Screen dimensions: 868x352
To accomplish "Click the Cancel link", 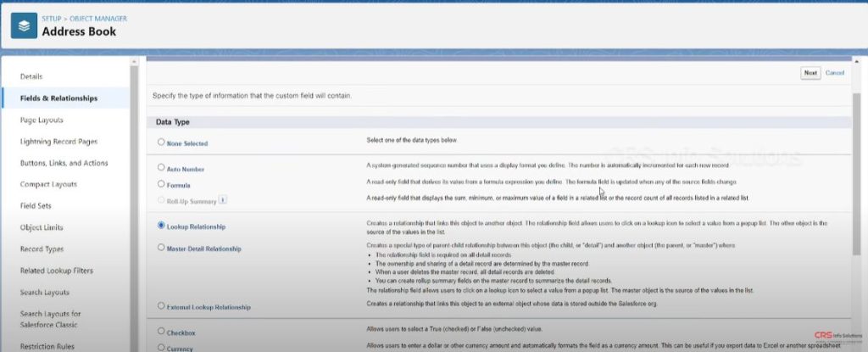I will pos(835,73).
